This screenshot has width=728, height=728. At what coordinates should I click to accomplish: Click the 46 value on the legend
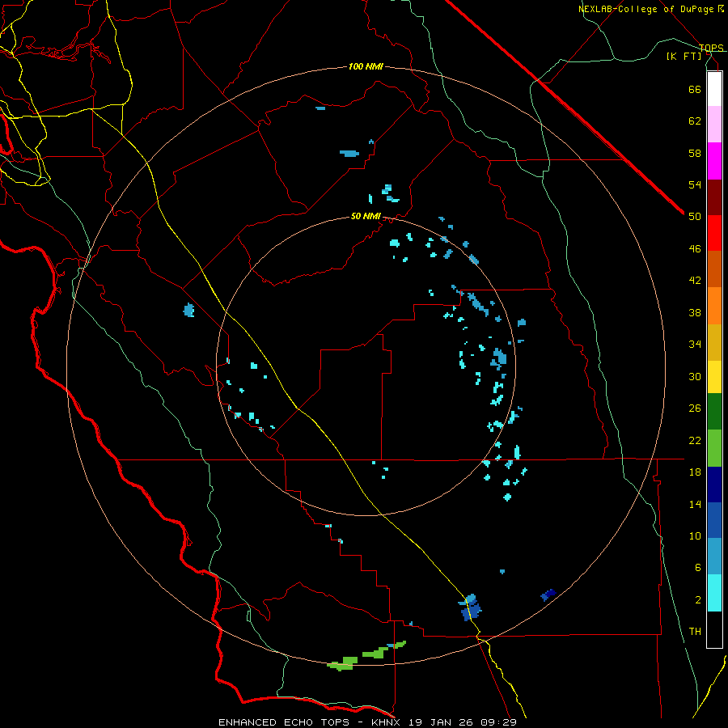695,249
